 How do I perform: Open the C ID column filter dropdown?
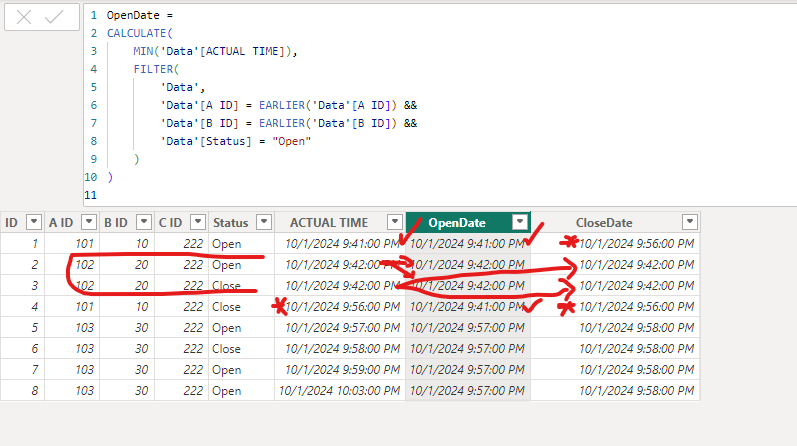pyautogui.click(x=198, y=222)
